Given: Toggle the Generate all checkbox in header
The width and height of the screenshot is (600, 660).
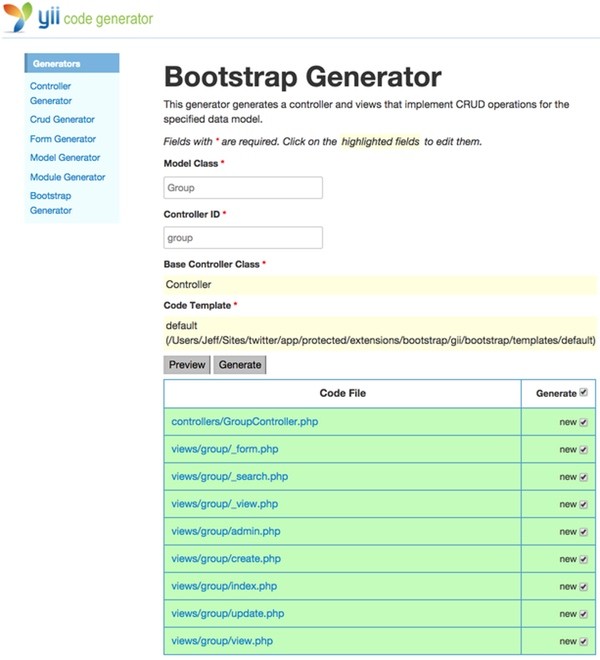Looking at the screenshot, I should (x=584, y=392).
